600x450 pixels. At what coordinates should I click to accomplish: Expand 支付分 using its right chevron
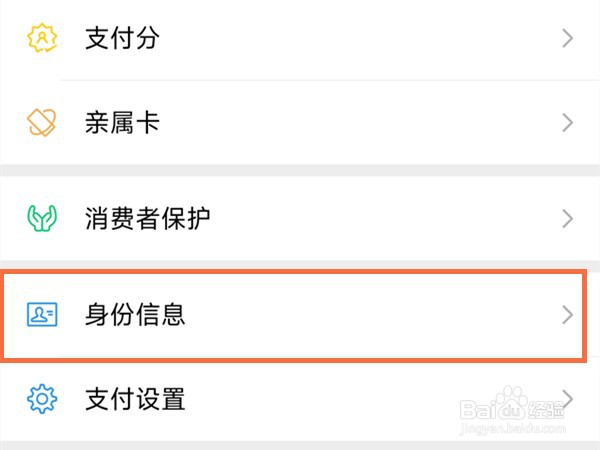567,39
